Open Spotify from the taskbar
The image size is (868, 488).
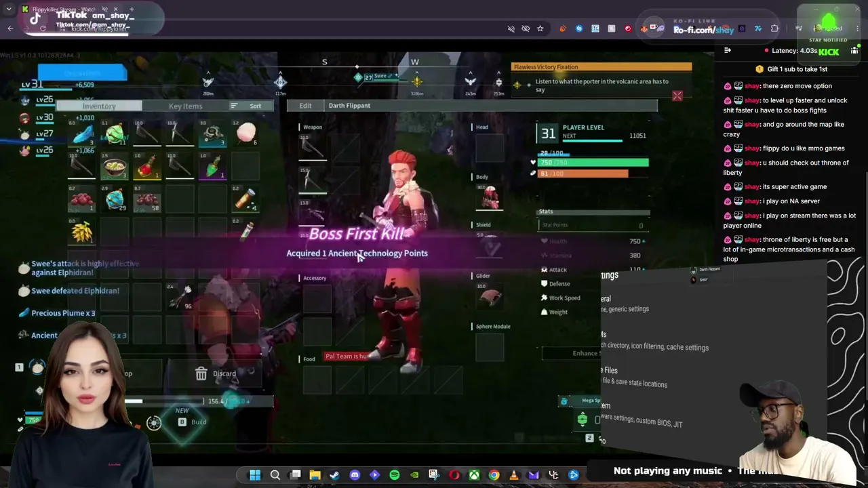tap(395, 475)
